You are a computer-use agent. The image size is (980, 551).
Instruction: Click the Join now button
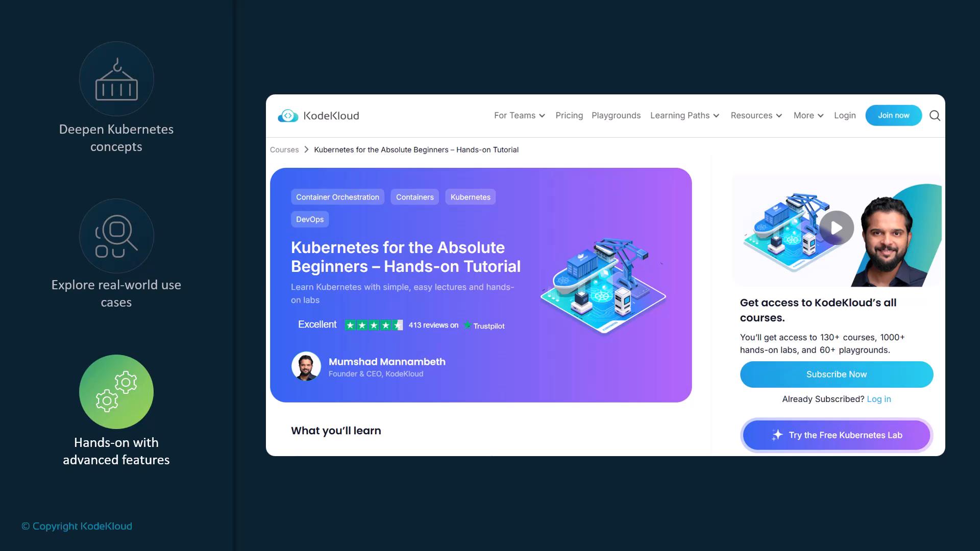(x=893, y=115)
